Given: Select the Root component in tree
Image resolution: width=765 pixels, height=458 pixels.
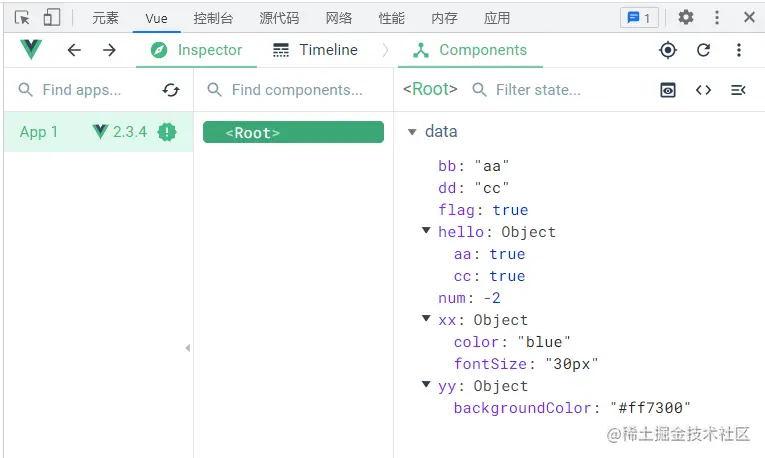Looking at the screenshot, I should [x=293, y=132].
